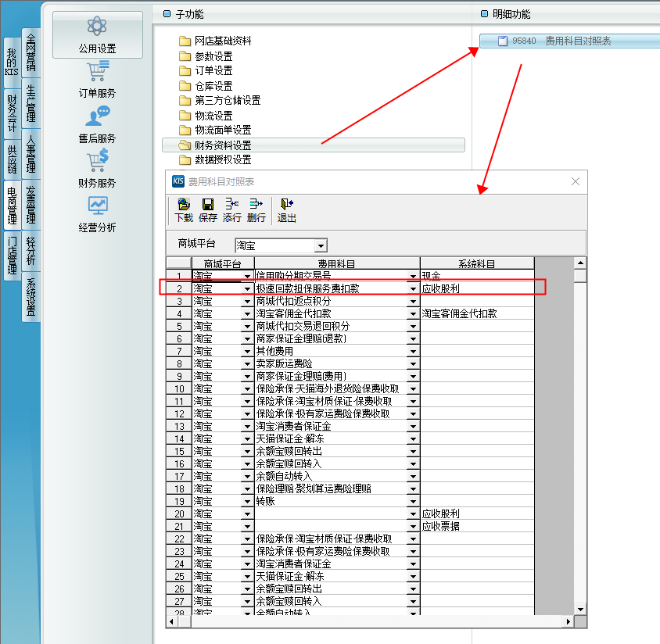Image resolution: width=660 pixels, height=644 pixels.
Task: Click the 商城平台 column header
Action: (x=223, y=263)
